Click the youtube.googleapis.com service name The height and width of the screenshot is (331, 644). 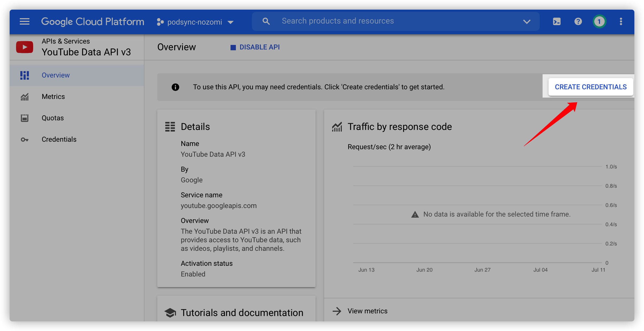point(218,206)
